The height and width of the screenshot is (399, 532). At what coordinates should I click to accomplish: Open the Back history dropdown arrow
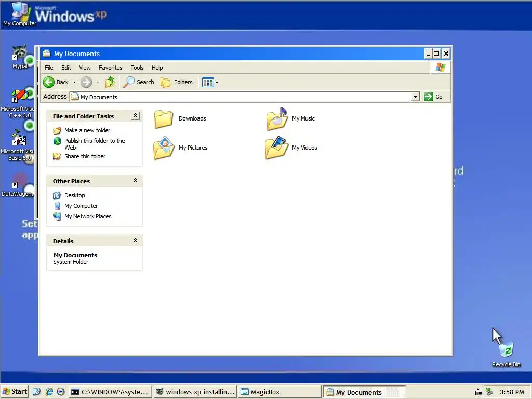click(x=74, y=82)
